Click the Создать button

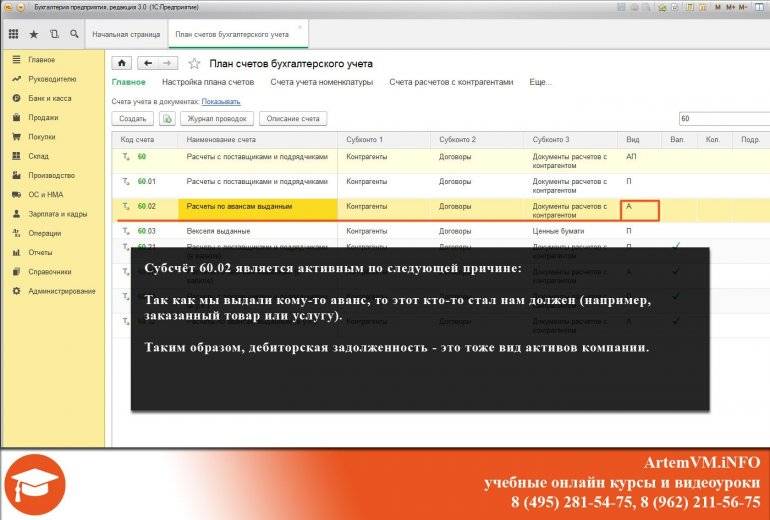(x=133, y=119)
